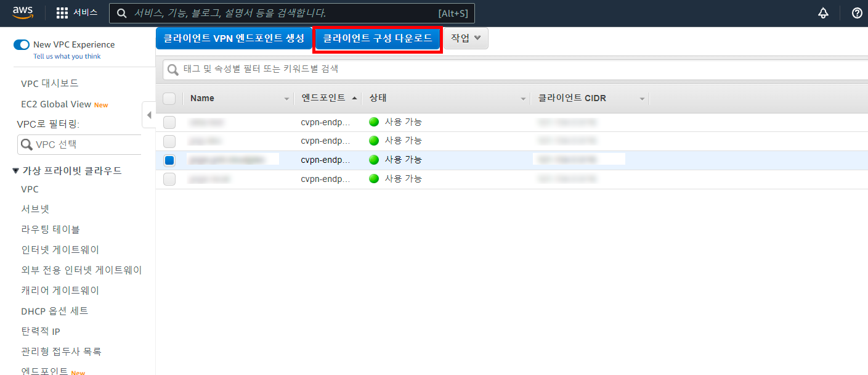Click the green status icon in first row
Image resolution: width=868 pixels, height=375 pixels.
tap(374, 122)
